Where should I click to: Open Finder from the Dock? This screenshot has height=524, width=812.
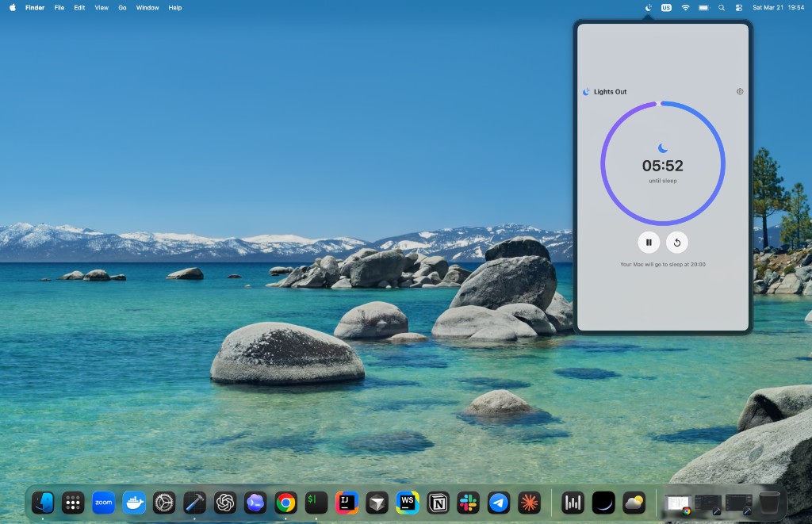(43, 503)
